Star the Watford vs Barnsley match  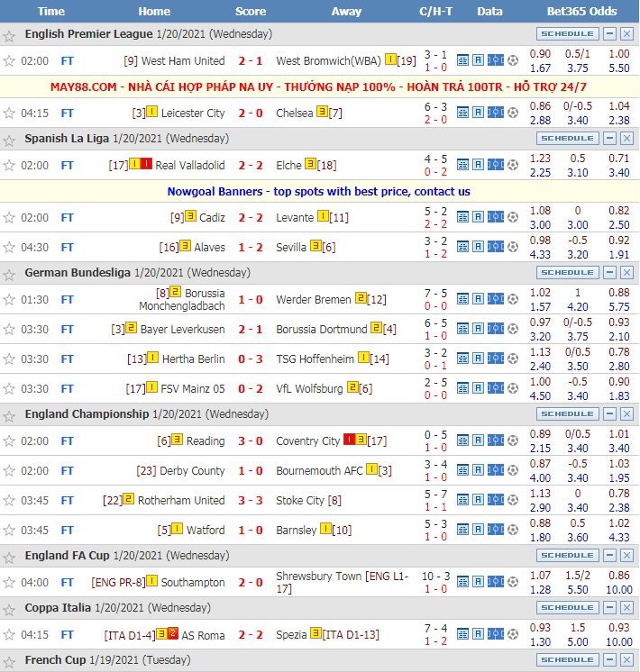[x=9, y=531]
